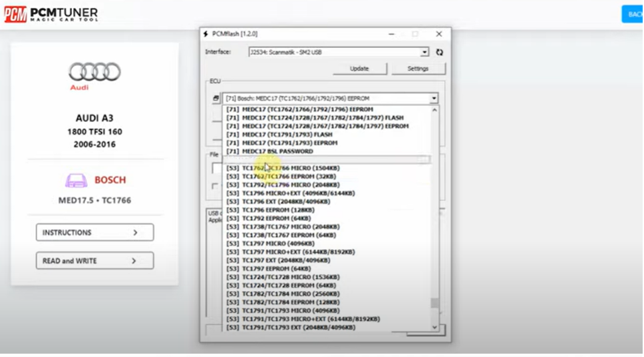Select [71] MEDC17 (TC1791/1793) FLASH
The width and height of the screenshot is (644, 357).
click(x=327, y=135)
